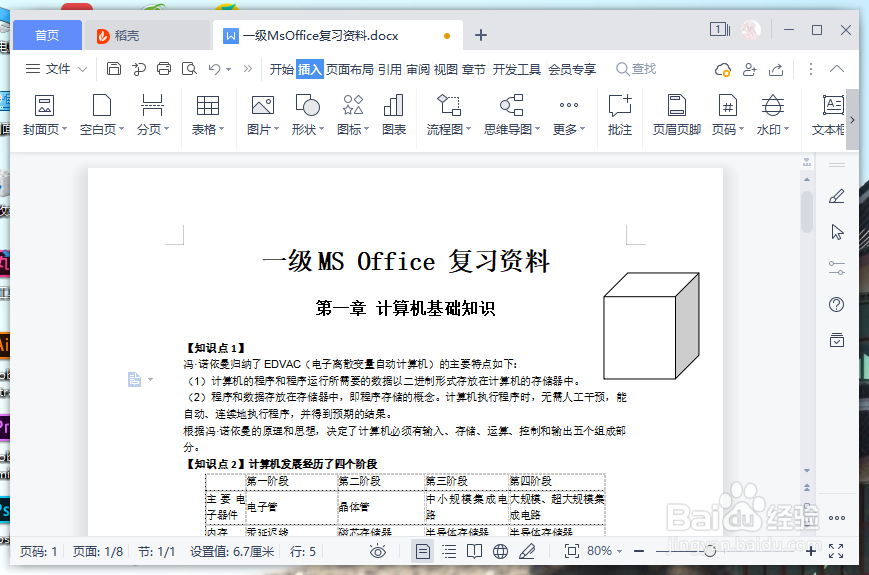
Task: Click the vertical scrollbar thumb
Action: pyautogui.click(x=807, y=212)
